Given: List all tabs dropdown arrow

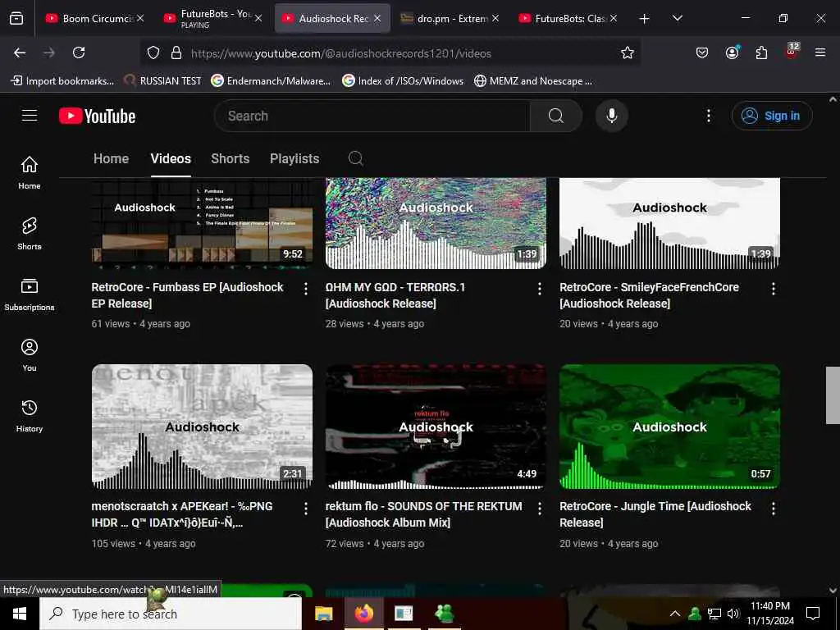Looking at the screenshot, I should pos(677,18).
